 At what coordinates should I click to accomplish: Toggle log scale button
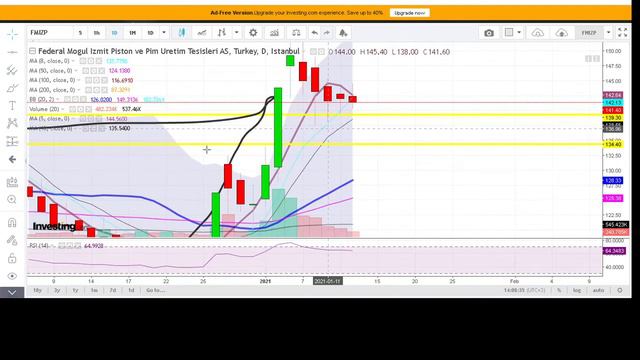pos(577,290)
